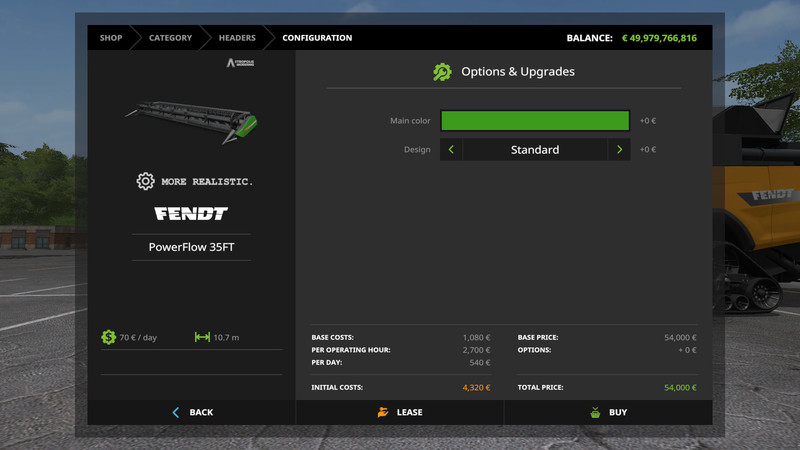This screenshot has width=800, height=450.
Task: Click the green buy basket icon
Action: [594, 412]
